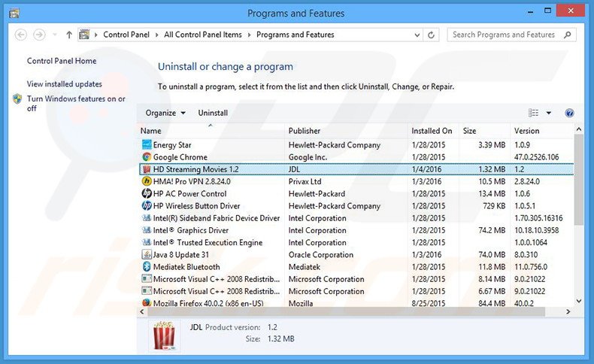Select the HMA! Pro VPN icon
This screenshot has width=594, height=364.
[x=147, y=181]
